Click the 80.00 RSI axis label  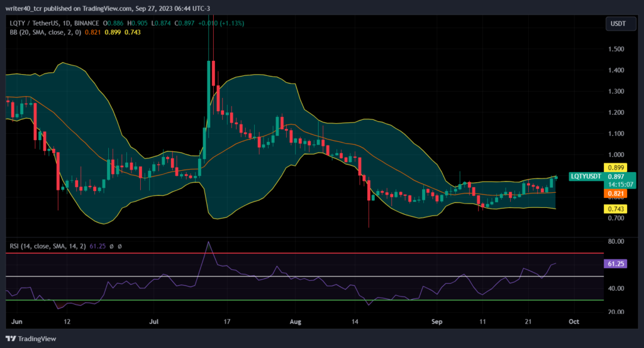click(616, 241)
